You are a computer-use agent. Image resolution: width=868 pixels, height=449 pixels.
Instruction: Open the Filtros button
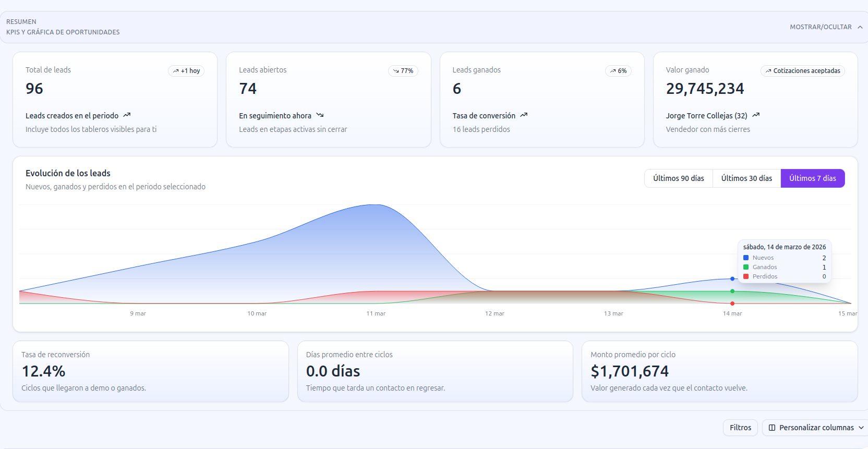point(740,428)
